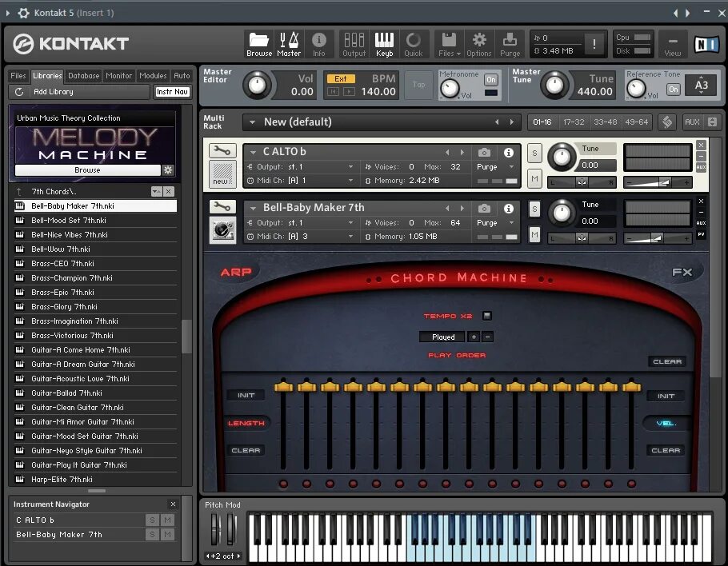
Task: Click the Tap tempo button
Action: pyautogui.click(x=418, y=85)
